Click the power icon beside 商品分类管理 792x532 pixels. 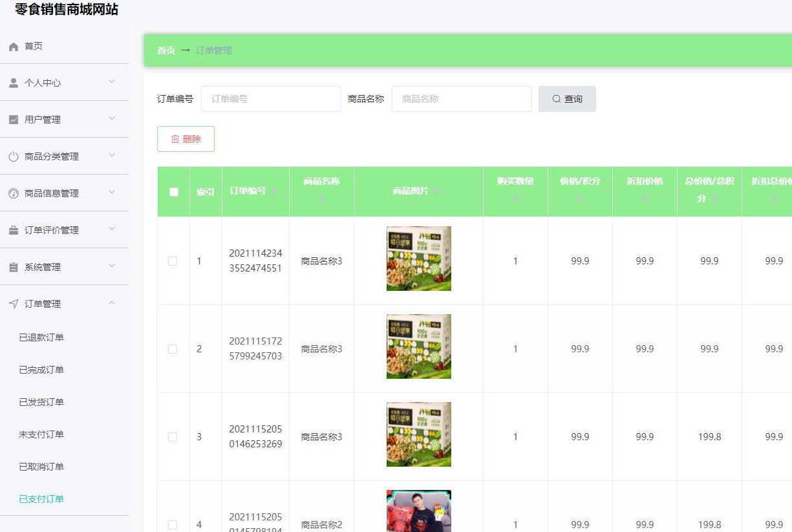(x=14, y=156)
